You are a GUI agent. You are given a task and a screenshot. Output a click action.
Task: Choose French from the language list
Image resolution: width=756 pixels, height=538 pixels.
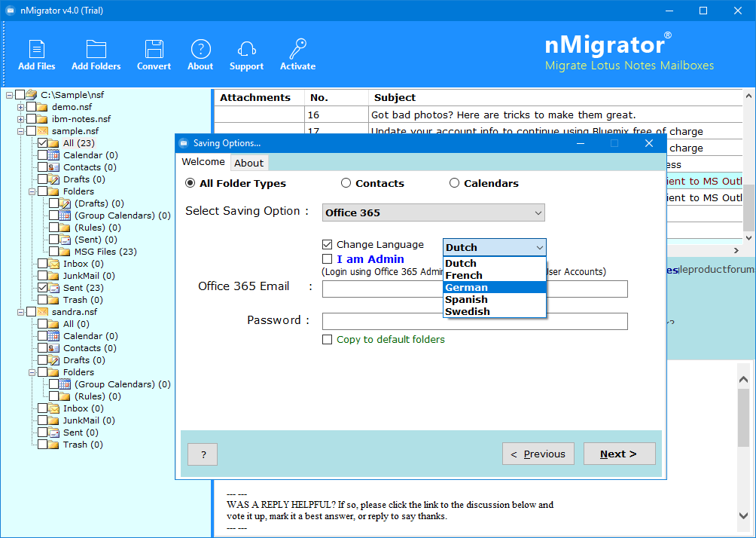tap(495, 276)
